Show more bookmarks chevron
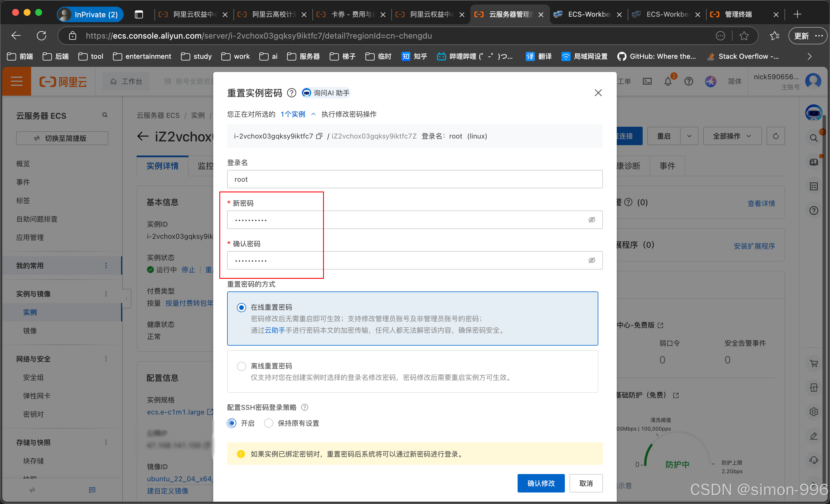830x504 pixels. click(x=810, y=56)
